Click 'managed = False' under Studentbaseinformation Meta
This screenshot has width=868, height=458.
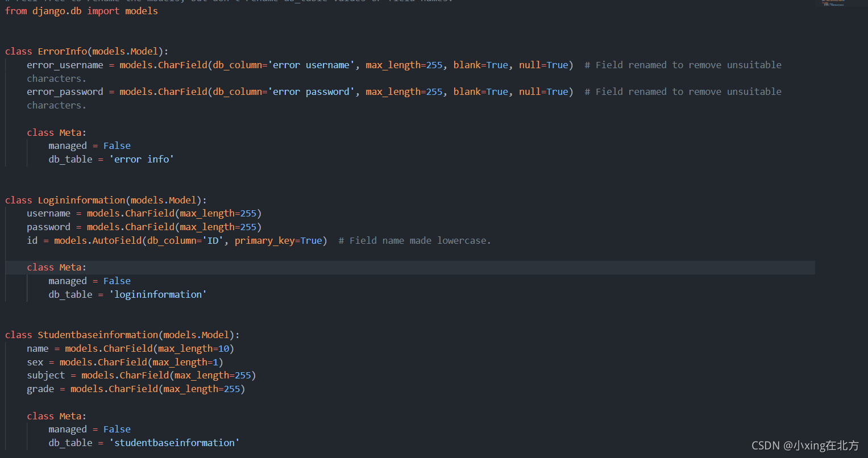click(x=89, y=429)
